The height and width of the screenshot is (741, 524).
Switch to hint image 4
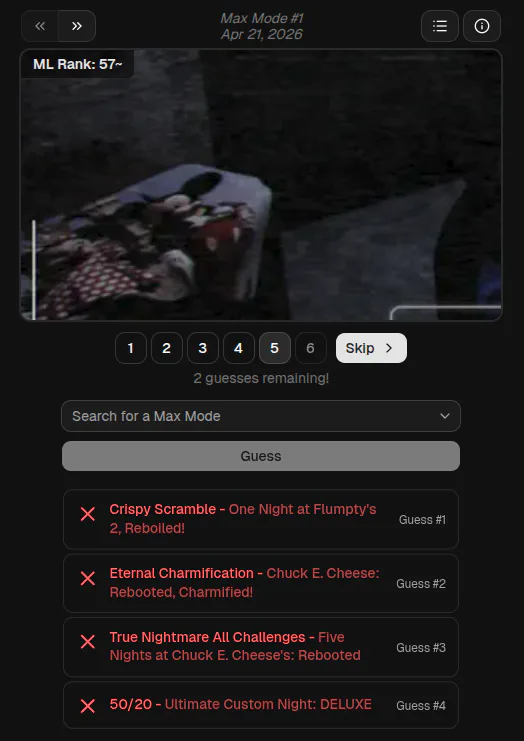coord(238,348)
